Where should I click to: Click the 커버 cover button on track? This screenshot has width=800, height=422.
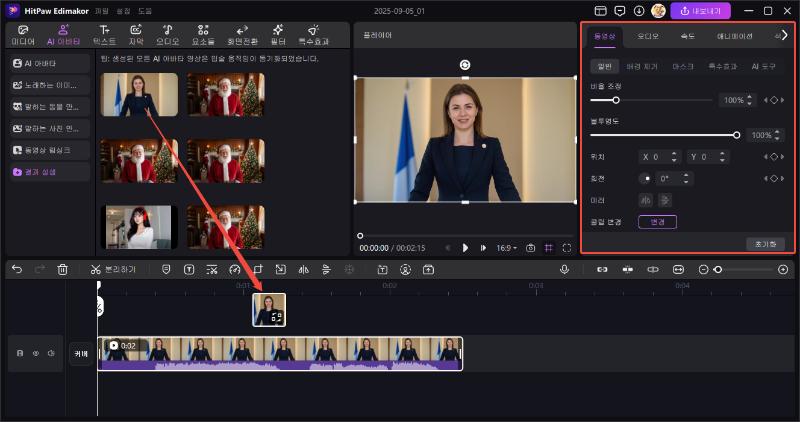(x=81, y=353)
